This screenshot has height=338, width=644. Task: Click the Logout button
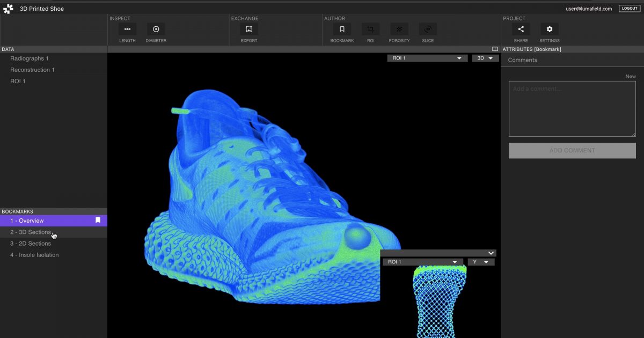pyautogui.click(x=629, y=8)
